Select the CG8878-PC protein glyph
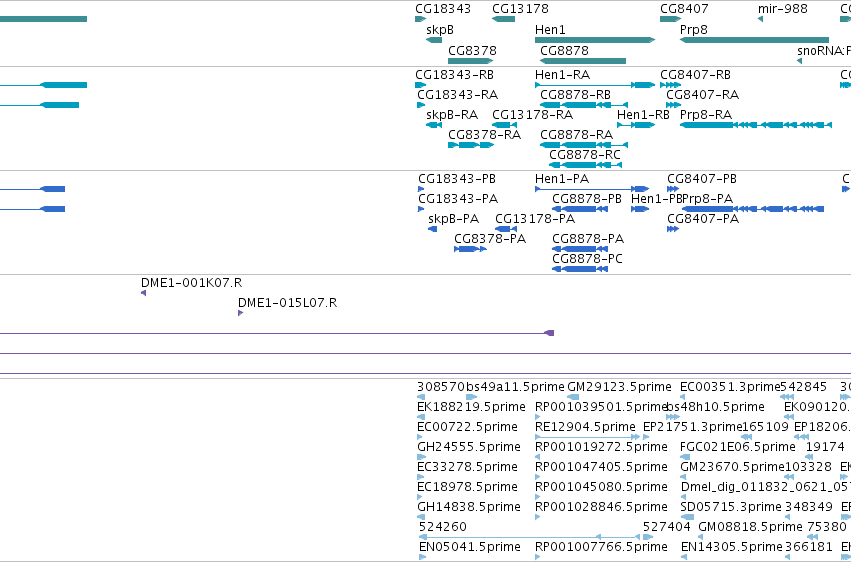The width and height of the screenshot is (851, 562). point(580,269)
